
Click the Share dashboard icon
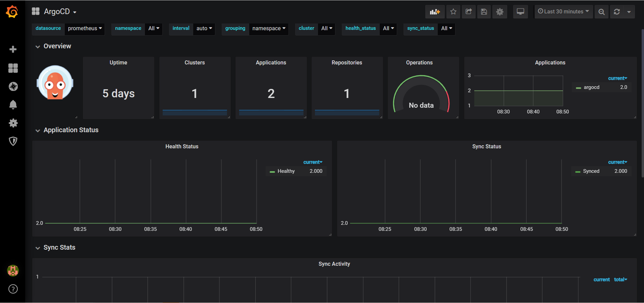pos(469,12)
